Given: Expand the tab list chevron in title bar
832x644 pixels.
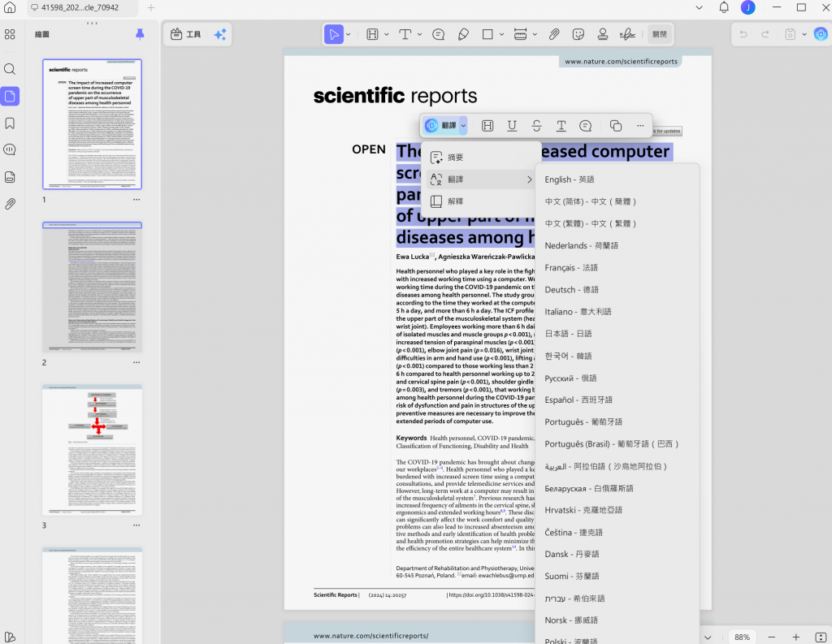Looking at the screenshot, I should 700,7.
